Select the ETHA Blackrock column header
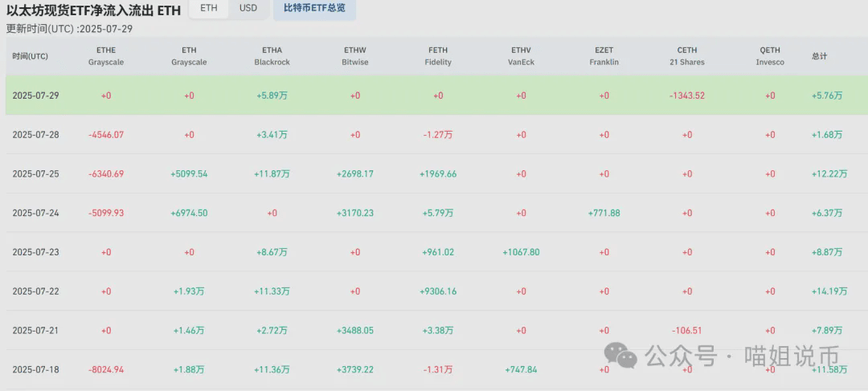This screenshot has width=868, height=391. [x=272, y=56]
